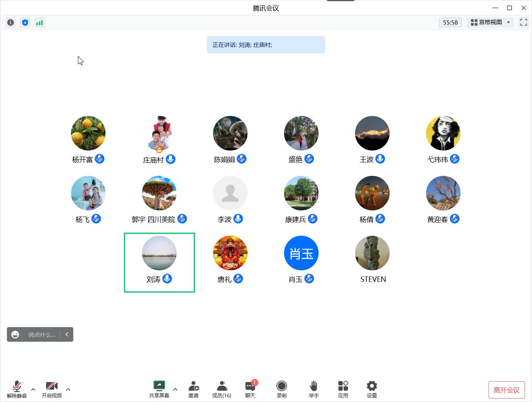Viewport: 532px width, 402px height.
Task: Click the 说点什么 message input
Action: 41,334
